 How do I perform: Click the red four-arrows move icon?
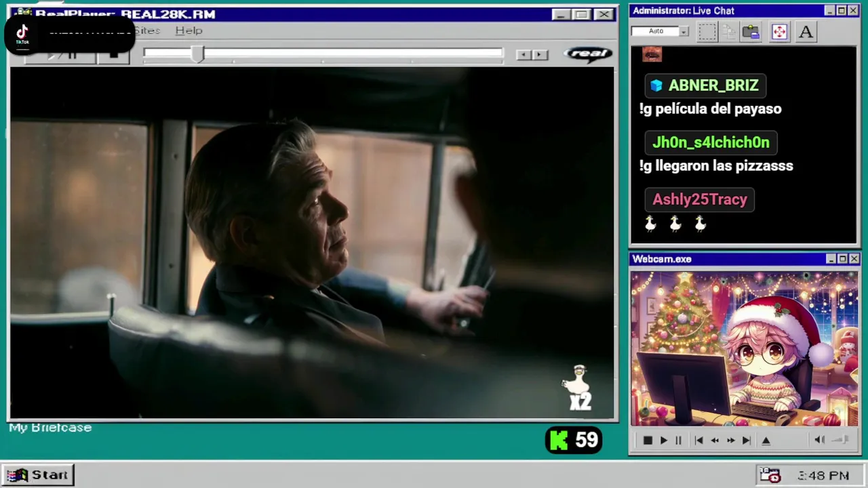[779, 32]
